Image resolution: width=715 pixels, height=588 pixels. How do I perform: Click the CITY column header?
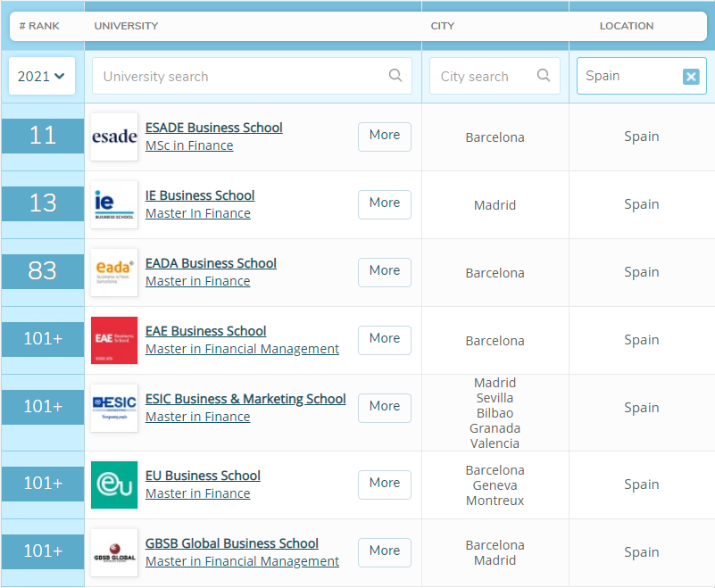(x=443, y=26)
